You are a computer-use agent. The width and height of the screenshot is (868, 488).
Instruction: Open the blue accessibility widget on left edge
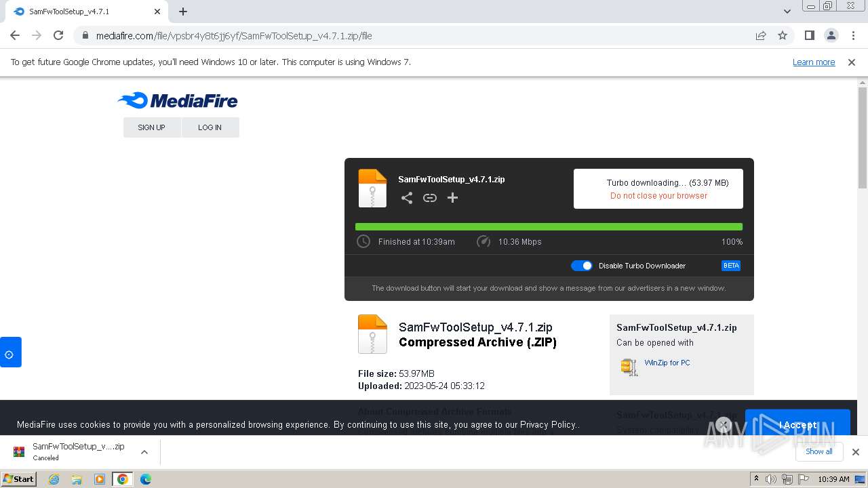pos(10,352)
